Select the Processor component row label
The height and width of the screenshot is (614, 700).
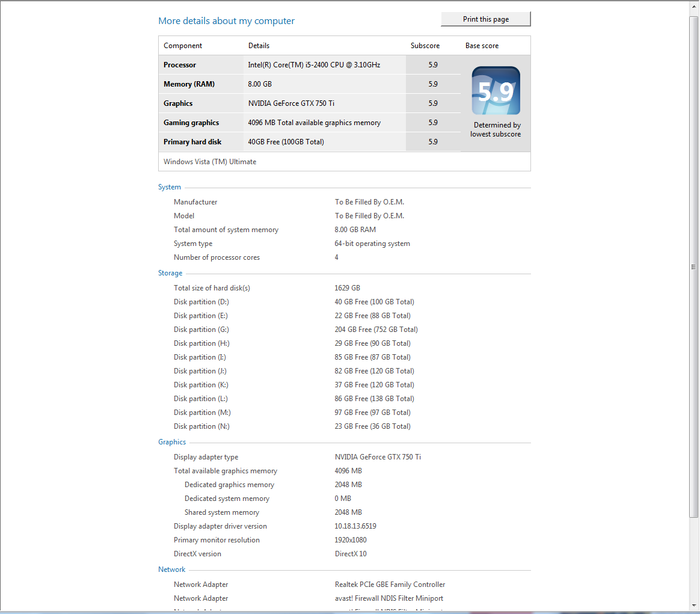coord(179,65)
